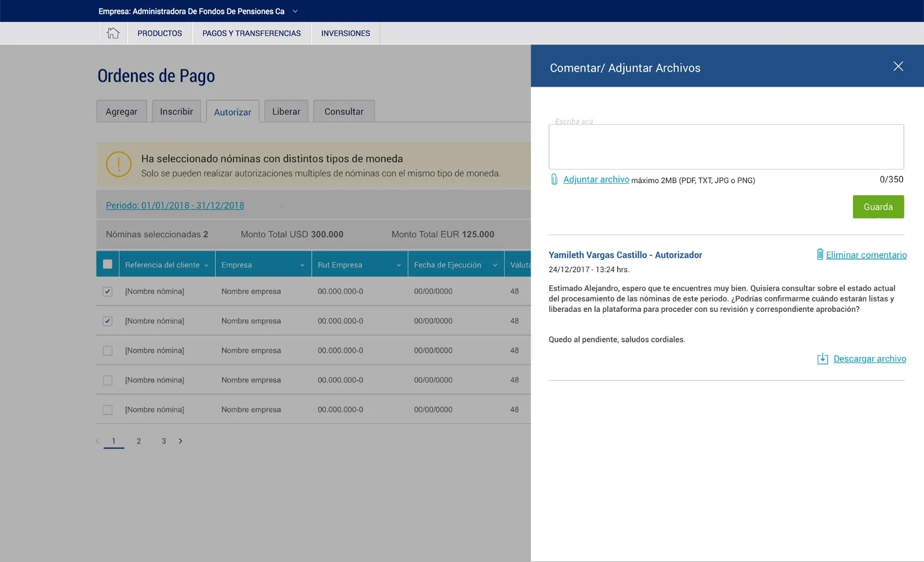The image size is (924, 562).
Task: Go to the home icon in navigation bar
Action: 113,33
